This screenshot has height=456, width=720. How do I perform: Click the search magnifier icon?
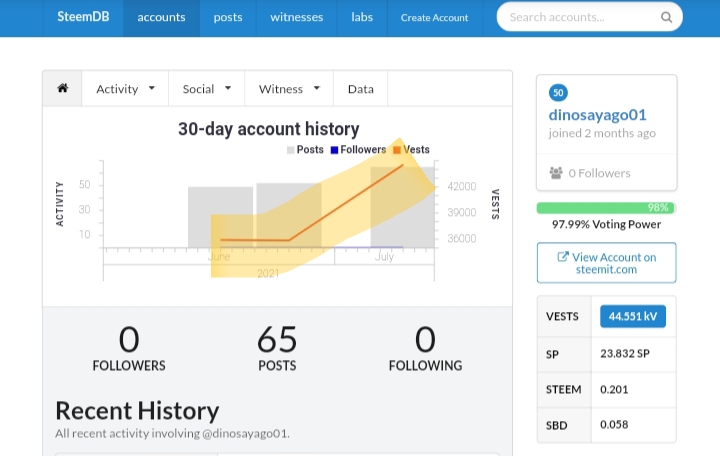666,17
